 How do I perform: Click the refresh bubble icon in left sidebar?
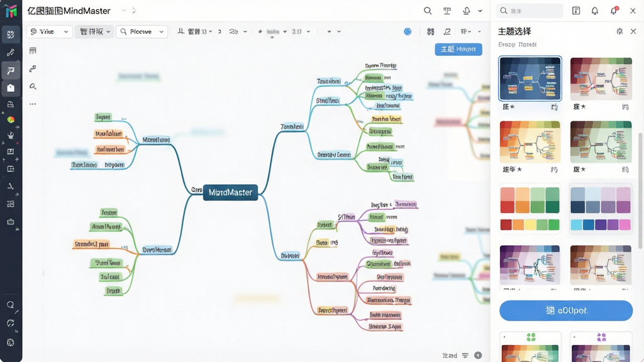[x=11, y=324]
